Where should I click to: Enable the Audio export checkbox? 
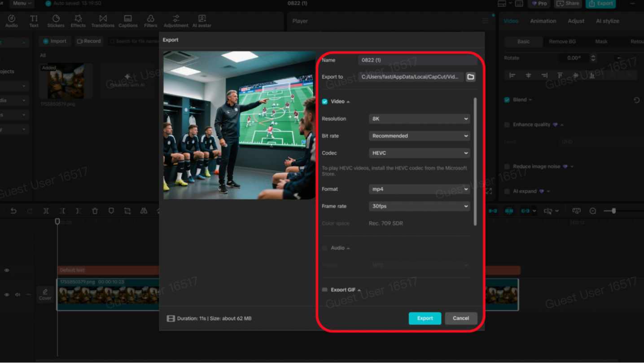324,248
